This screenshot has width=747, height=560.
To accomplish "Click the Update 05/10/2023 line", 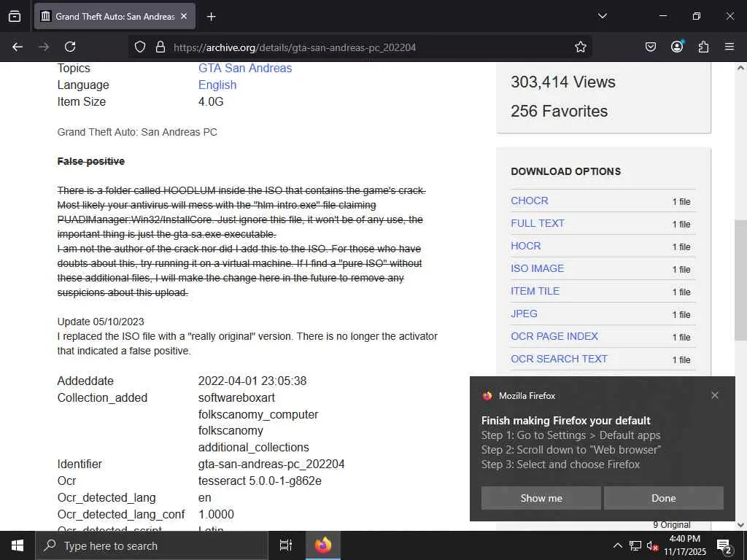I will coord(101,322).
